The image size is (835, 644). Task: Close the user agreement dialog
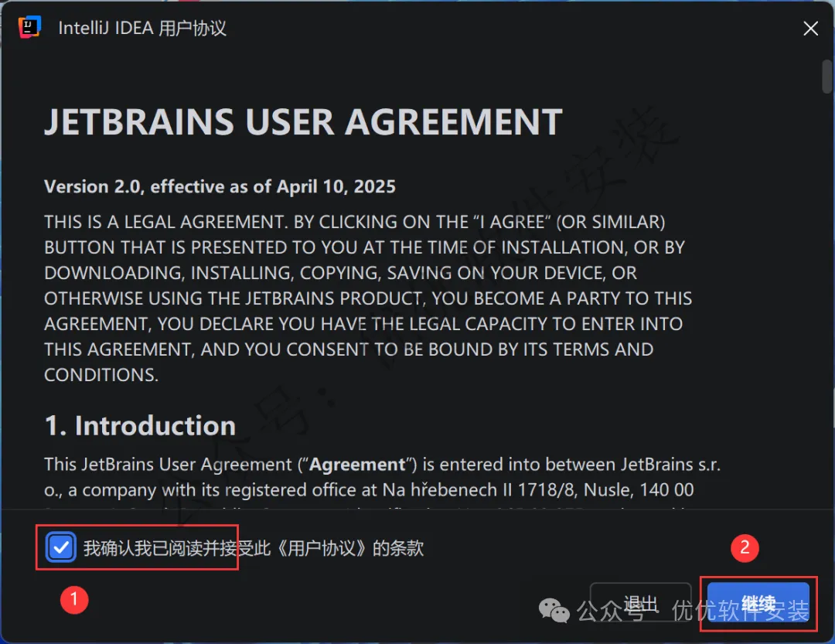click(810, 29)
